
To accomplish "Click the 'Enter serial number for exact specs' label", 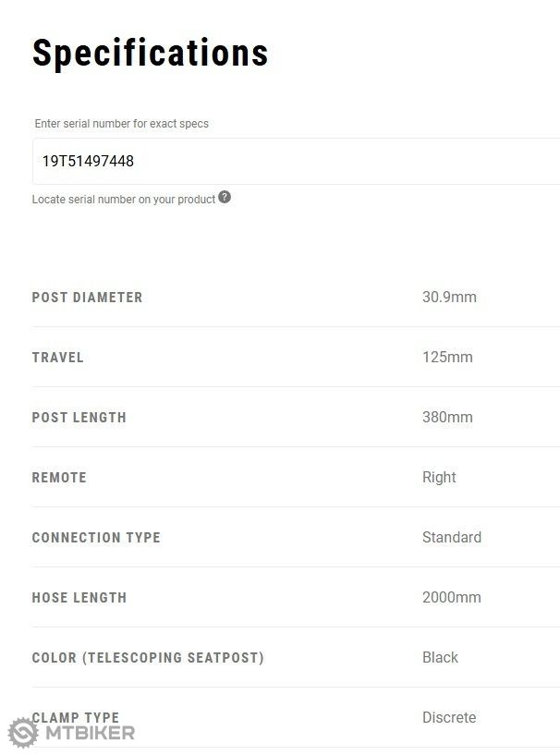I will click(x=122, y=124).
